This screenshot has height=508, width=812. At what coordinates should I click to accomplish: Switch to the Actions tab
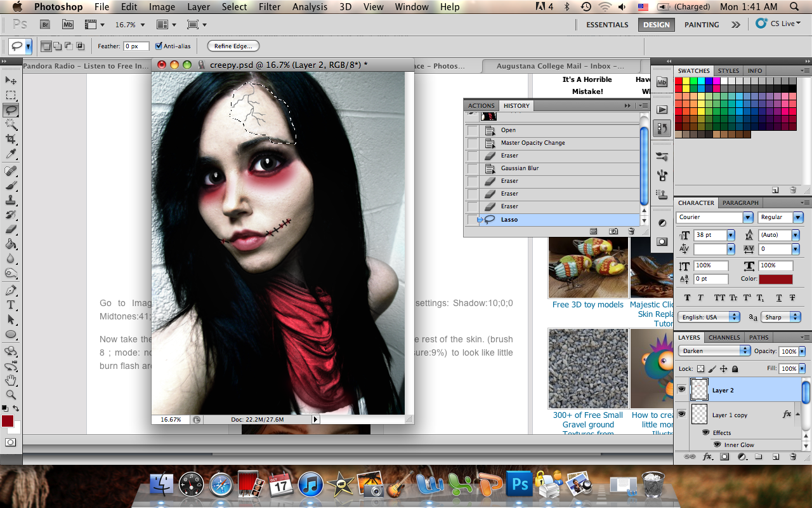point(481,105)
